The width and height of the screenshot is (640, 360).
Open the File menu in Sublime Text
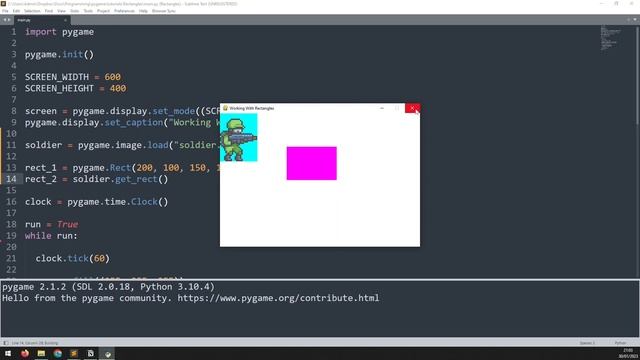click(5, 11)
